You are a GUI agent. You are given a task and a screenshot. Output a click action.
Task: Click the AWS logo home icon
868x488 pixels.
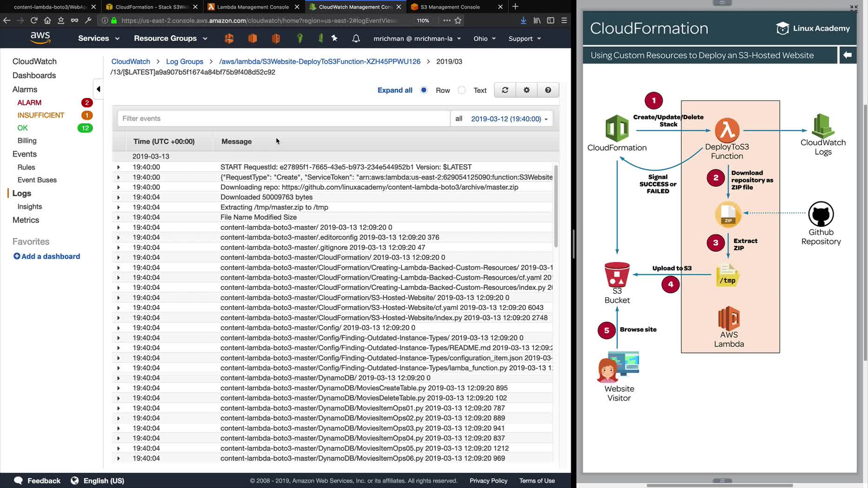tap(40, 38)
